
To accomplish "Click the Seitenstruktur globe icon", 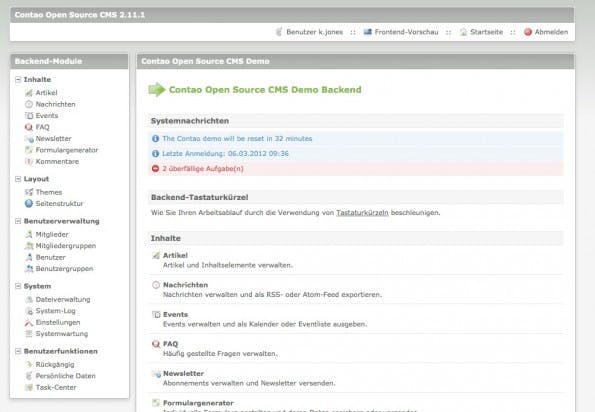I will (x=29, y=203).
